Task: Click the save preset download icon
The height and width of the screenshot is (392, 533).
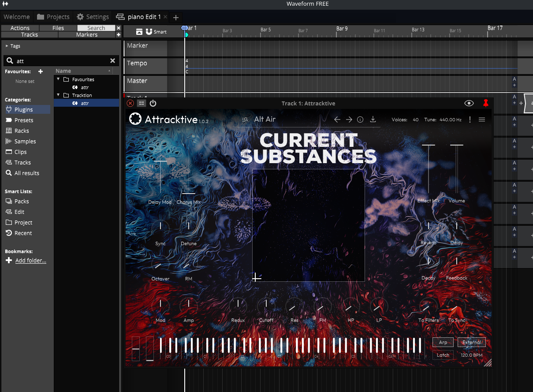Action: tap(373, 119)
